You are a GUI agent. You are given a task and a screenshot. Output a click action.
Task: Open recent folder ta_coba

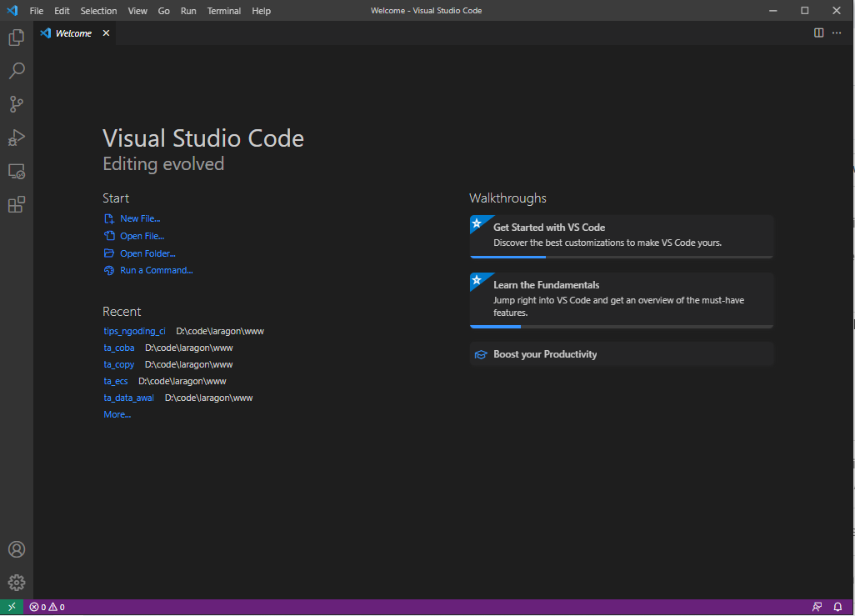119,348
